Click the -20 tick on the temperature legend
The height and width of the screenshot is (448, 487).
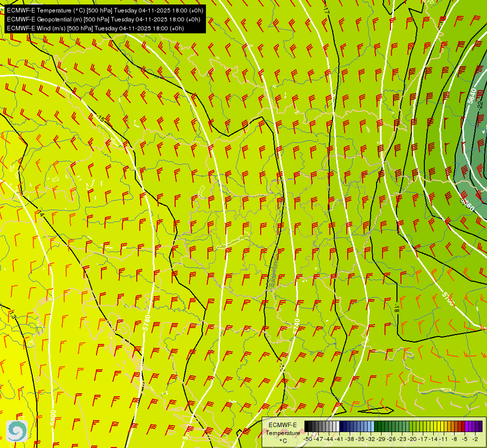[412, 439]
